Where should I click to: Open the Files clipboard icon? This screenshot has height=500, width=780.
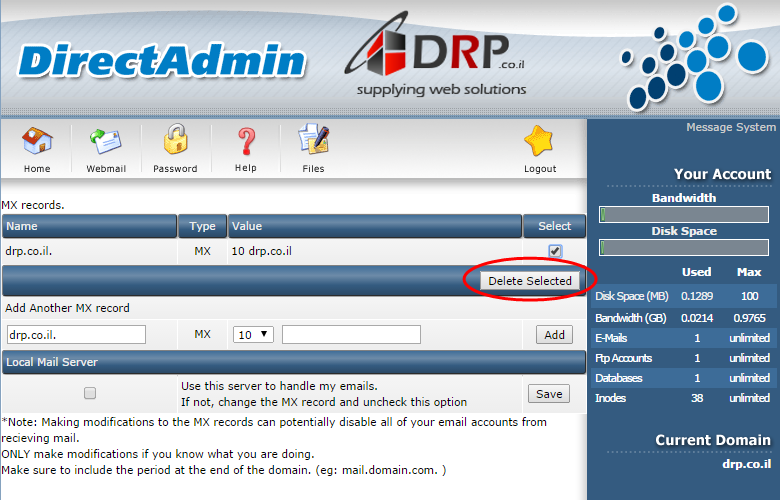[313, 142]
